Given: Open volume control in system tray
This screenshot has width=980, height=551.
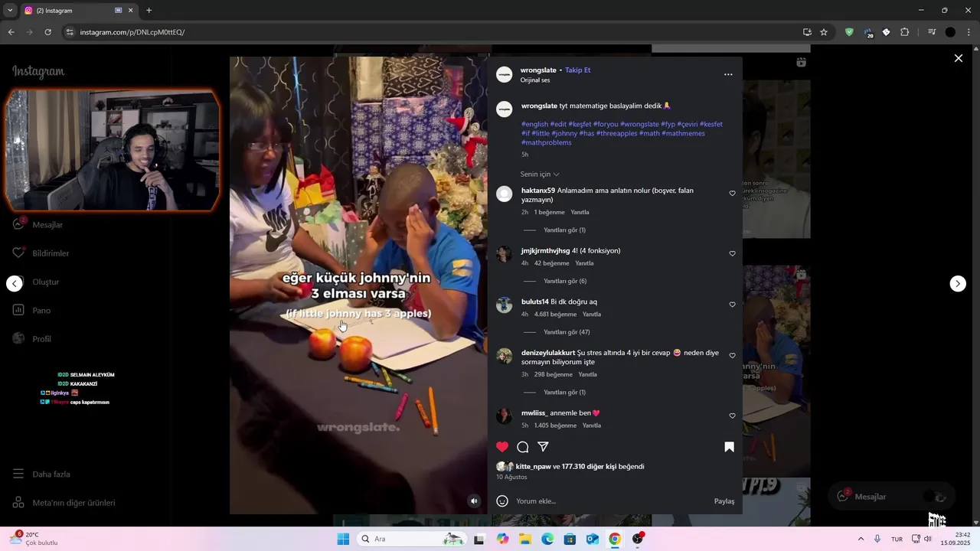Looking at the screenshot, I should (928, 539).
